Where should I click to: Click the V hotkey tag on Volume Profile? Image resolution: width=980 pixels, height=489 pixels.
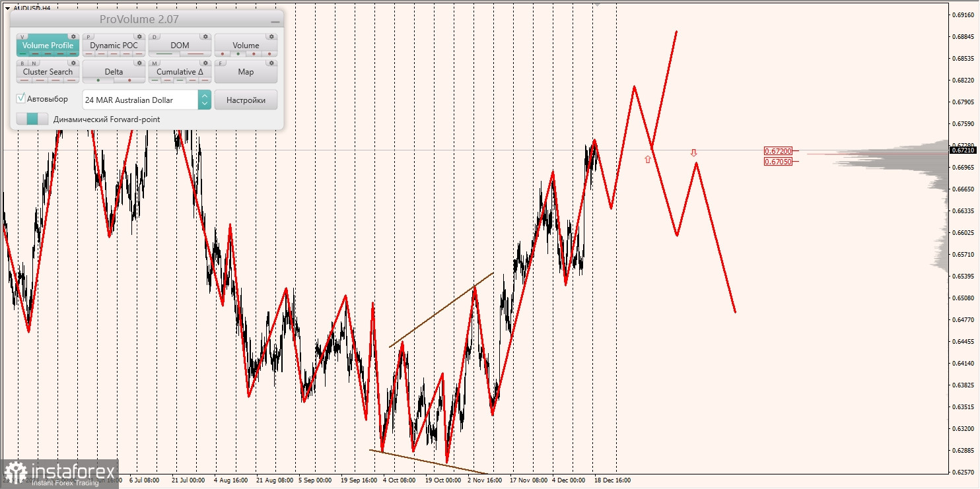pos(22,37)
